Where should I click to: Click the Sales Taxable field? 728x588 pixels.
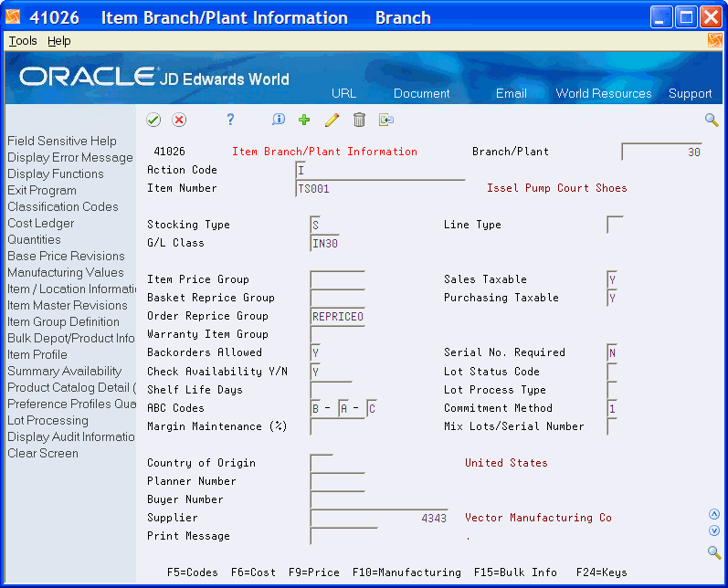point(612,279)
